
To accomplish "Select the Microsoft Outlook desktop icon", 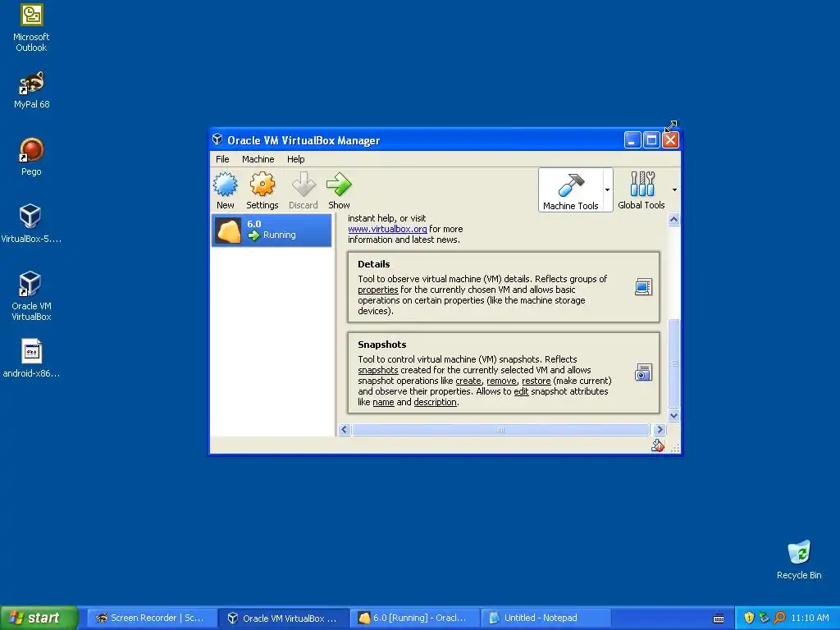I will 31,29.
